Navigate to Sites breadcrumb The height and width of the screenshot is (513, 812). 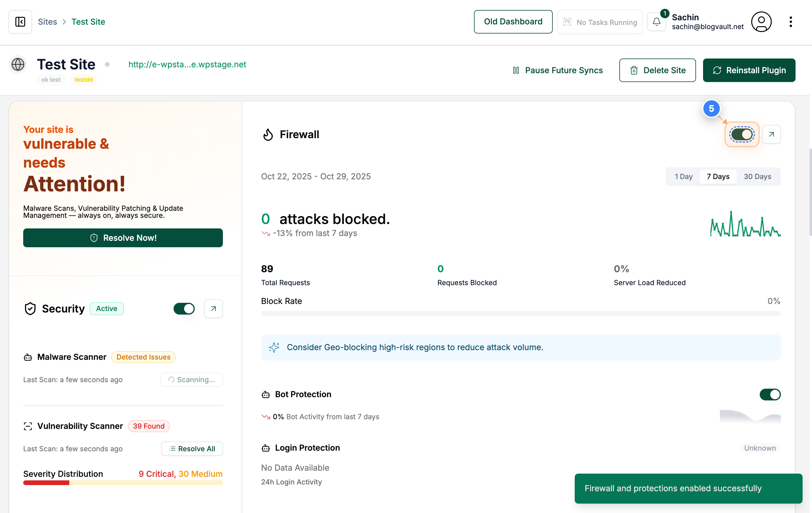[47, 21]
